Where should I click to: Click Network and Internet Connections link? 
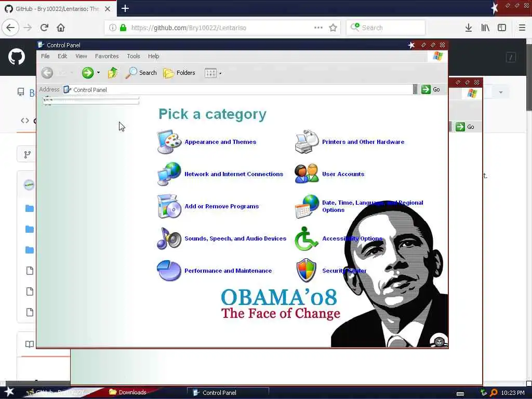pyautogui.click(x=233, y=174)
